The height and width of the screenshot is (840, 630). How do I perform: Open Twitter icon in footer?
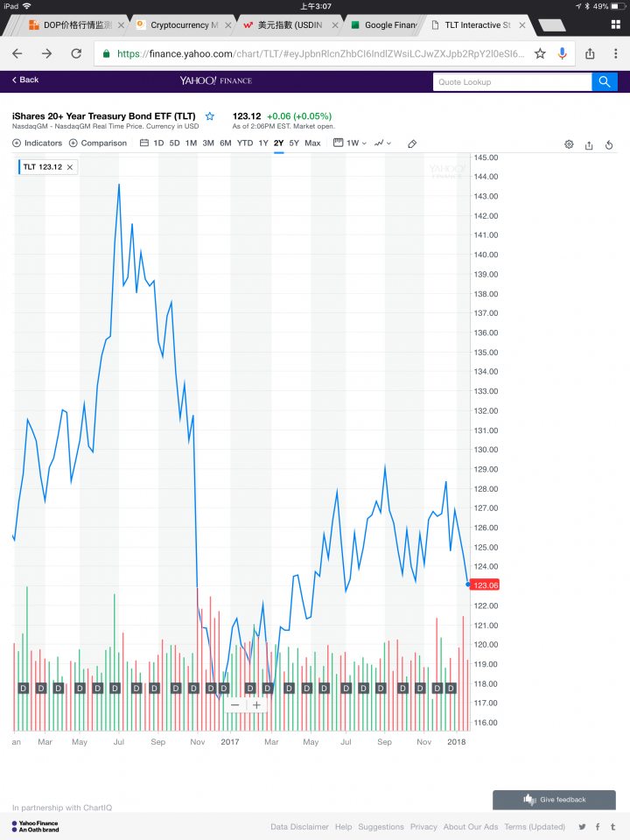pyautogui.click(x=583, y=827)
